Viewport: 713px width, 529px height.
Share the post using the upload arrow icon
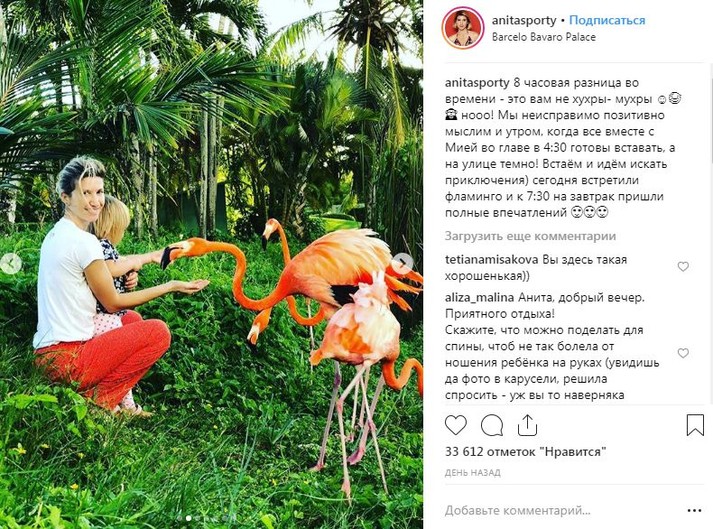(527, 425)
